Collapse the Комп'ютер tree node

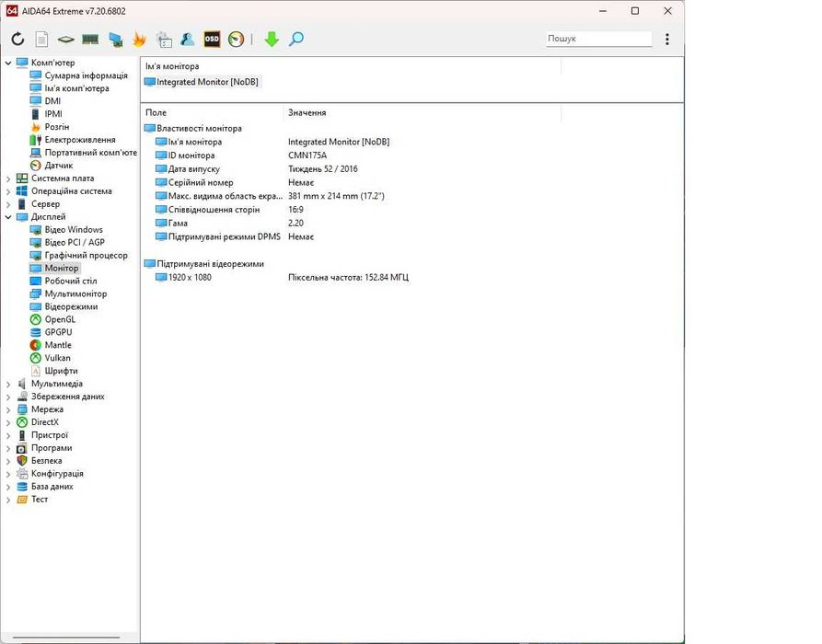pos(8,63)
